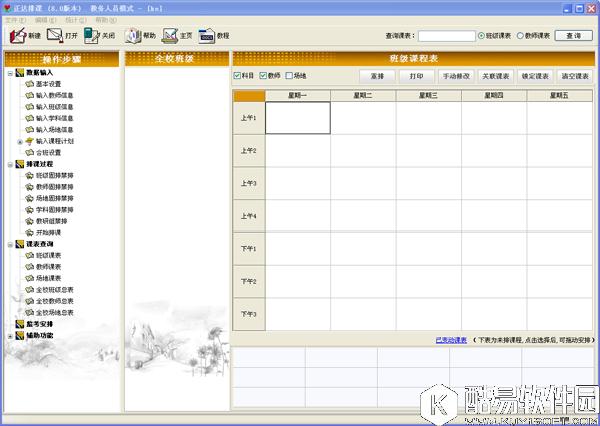Select the 辅助功能 tree node label

[39, 336]
